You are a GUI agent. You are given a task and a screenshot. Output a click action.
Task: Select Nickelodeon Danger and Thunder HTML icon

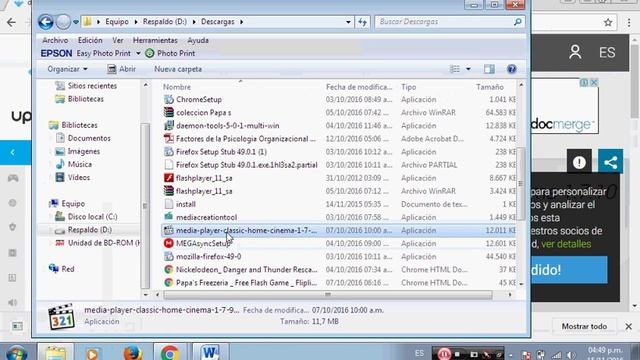coord(169,269)
